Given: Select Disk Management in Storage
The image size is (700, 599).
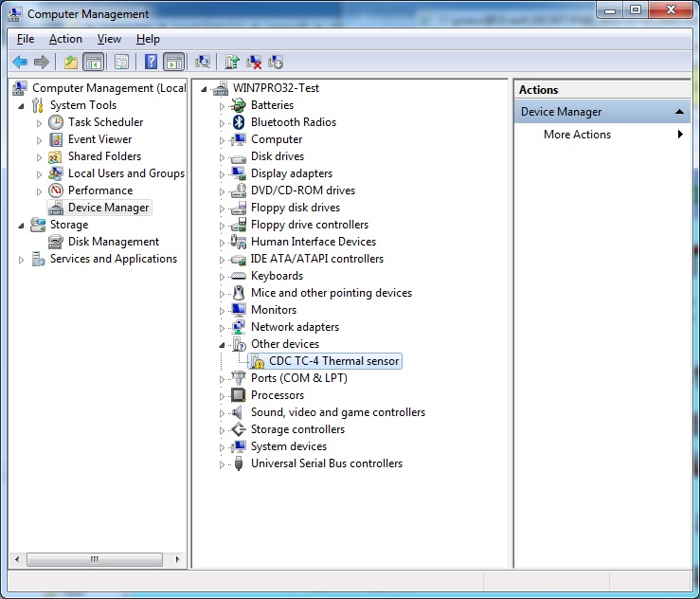Looking at the screenshot, I should pos(114,242).
